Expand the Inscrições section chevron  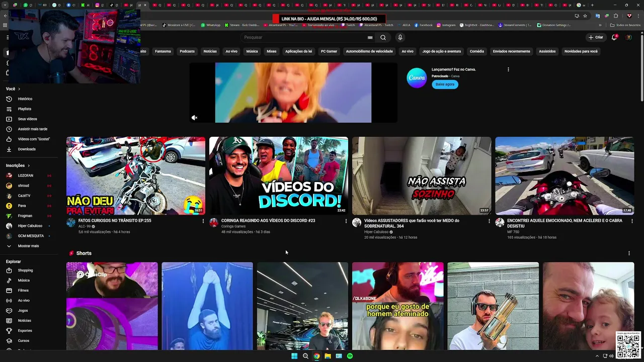[x=29, y=165]
